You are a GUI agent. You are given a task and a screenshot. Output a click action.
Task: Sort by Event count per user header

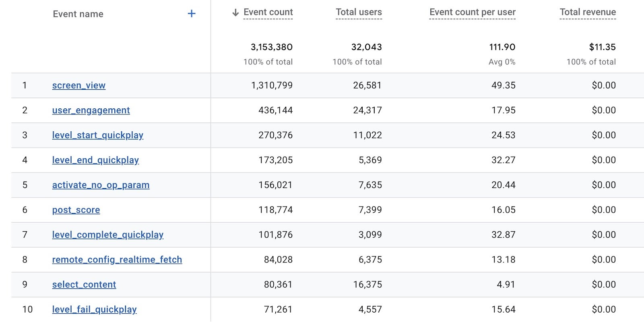(x=472, y=12)
